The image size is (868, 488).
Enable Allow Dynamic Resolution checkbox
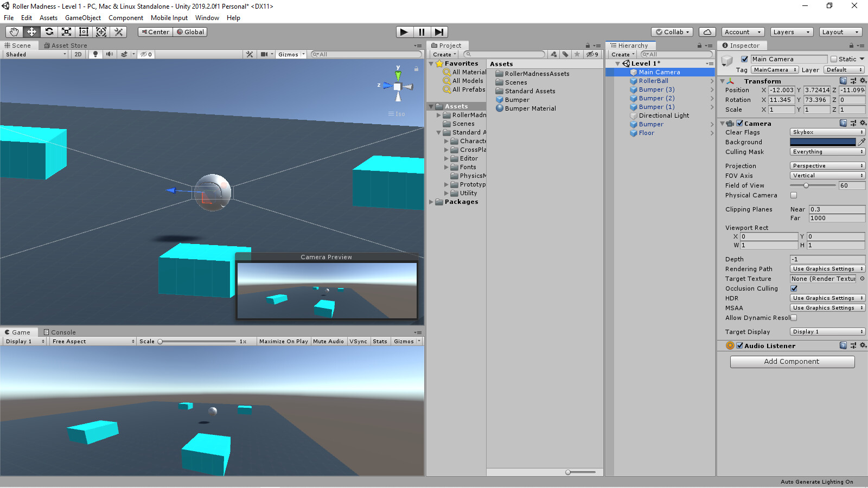tap(794, 318)
